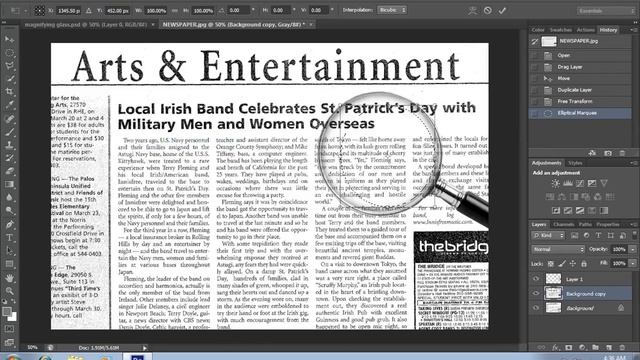
Task: Select the Healing Brush tool
Action: tap(9, 118)
